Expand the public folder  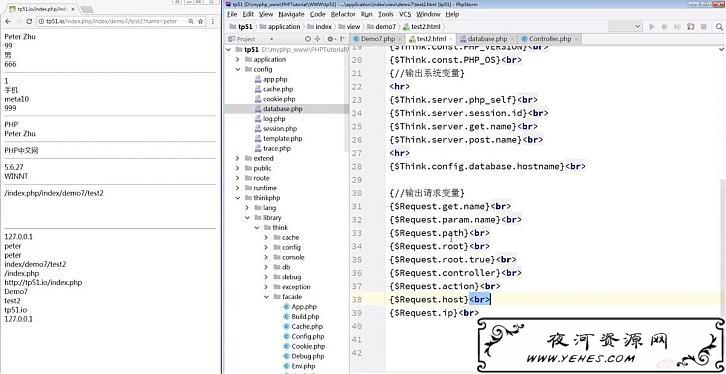[x=238, y=168]
